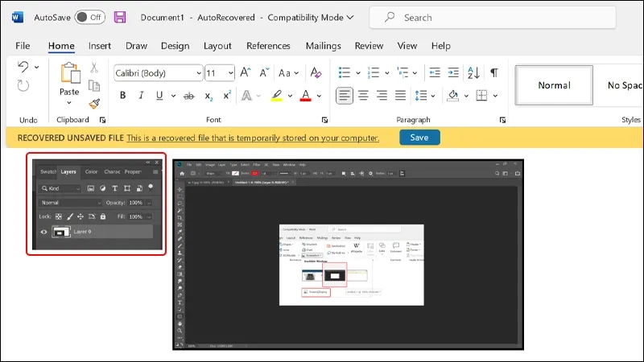Click the Cut scissors icon

94,68
